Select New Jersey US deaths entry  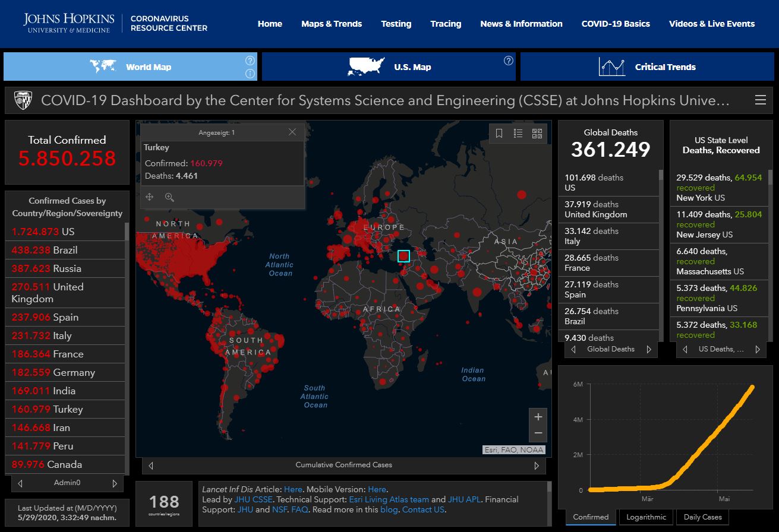point(719,224)
